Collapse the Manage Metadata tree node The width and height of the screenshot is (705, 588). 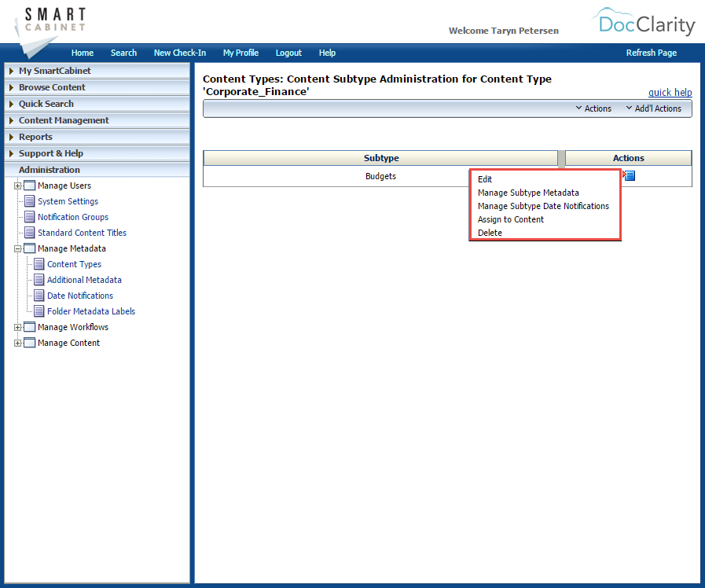point(17,248)
